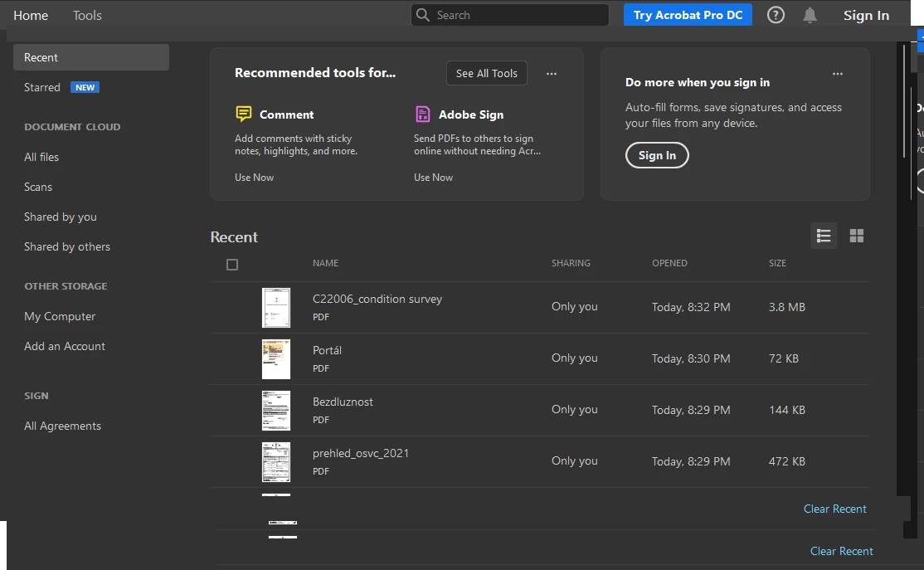Select file name prehled_osvc_2021
The height and width of the screenshot is (570, 924).
(361, 453)
